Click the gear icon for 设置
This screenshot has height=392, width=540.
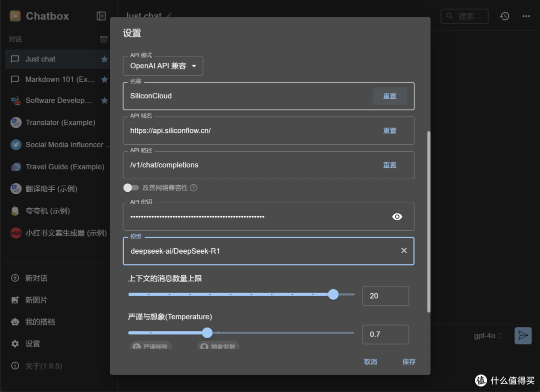tap(15, 344)
